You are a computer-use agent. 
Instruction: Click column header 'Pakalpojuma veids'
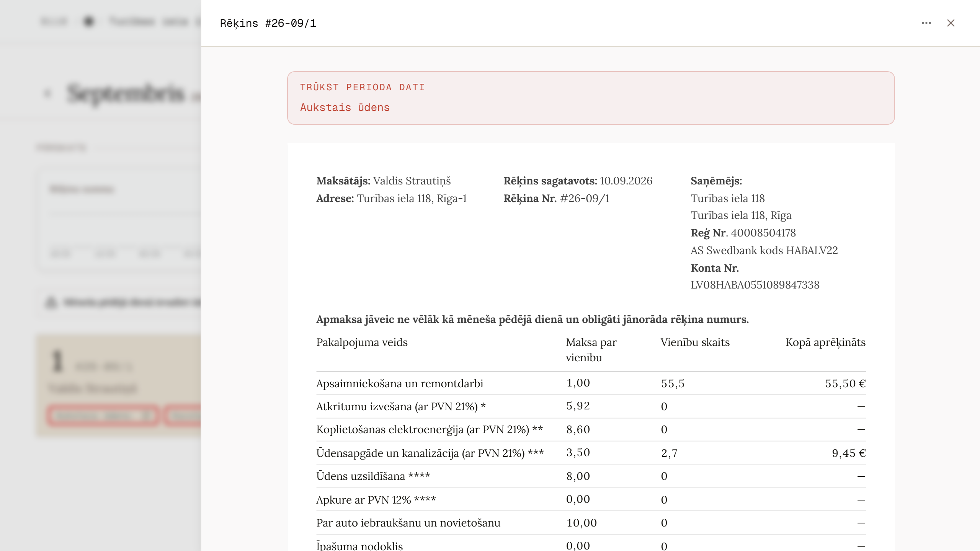pos(362,342)
